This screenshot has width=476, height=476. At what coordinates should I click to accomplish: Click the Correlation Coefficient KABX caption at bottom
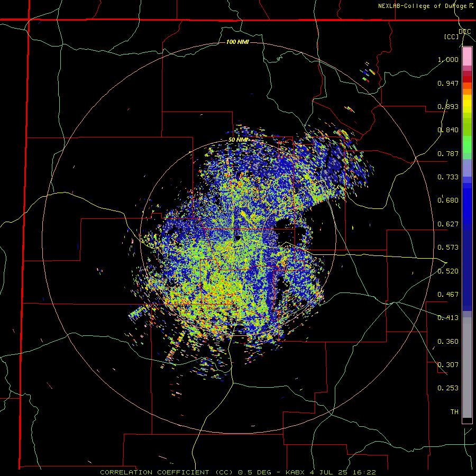coord(238,472)
